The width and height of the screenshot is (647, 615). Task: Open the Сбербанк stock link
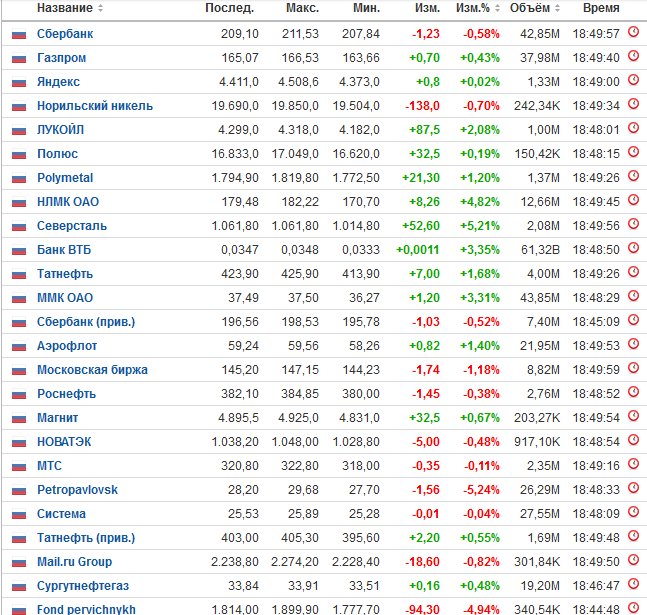tap(65, 34)
